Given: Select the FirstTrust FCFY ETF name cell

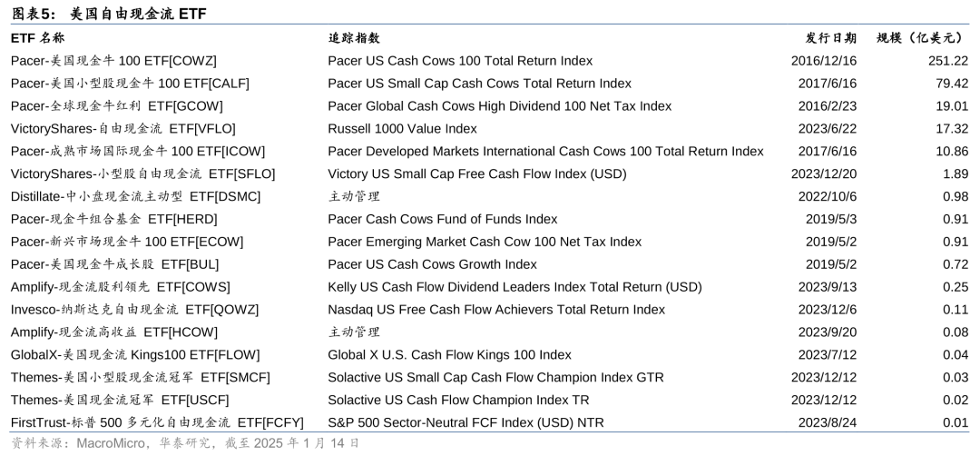Looking at the screenshot, I should pyautogui.click(x=157, y=422).
